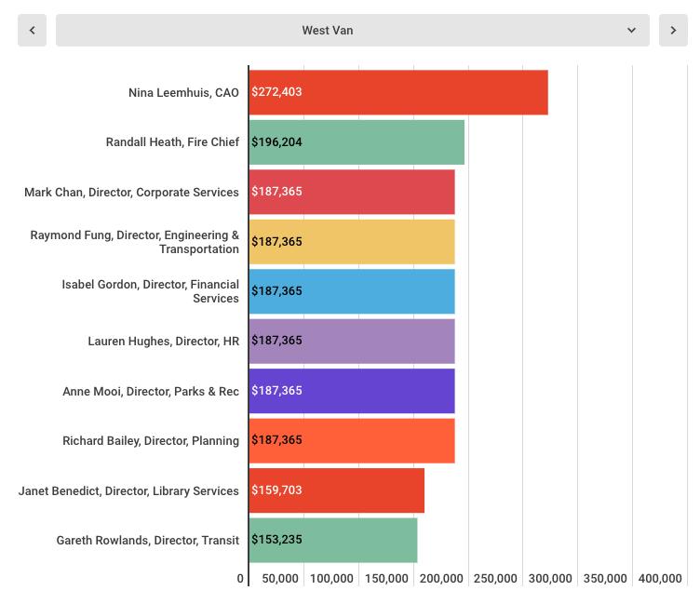Select Richard Bailey's orange bar
The width and height of the screenshot is (700, 604).
click(x=352, y=440)
